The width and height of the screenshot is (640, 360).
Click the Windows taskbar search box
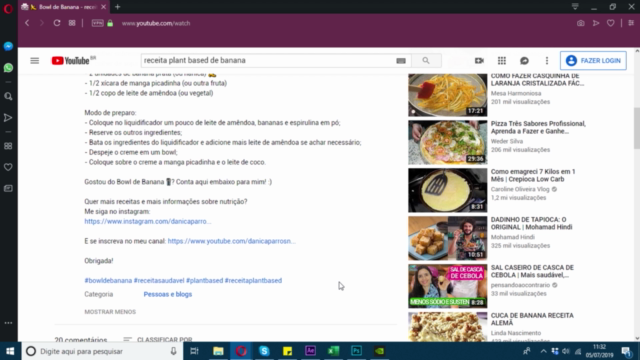click(102, 351)
